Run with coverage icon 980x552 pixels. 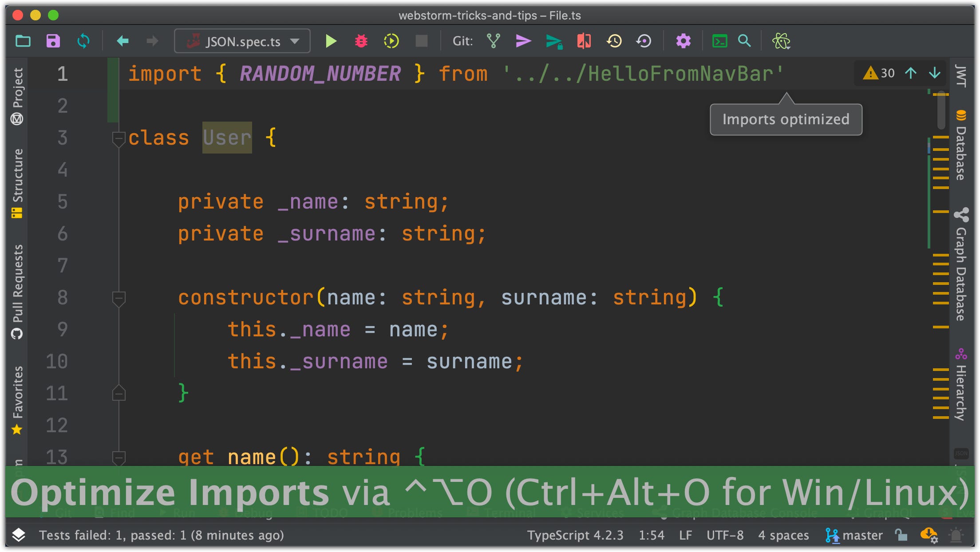pyautogui.click(x=391, y=41)
